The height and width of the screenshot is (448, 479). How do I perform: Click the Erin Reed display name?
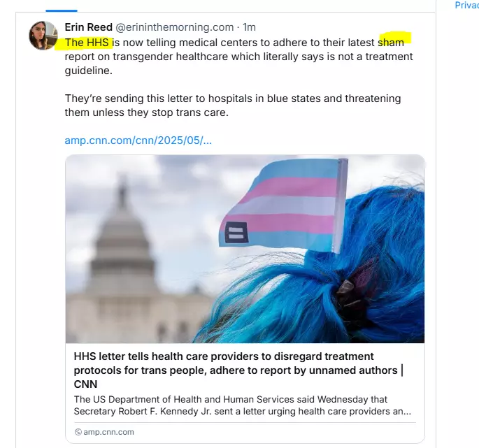[x=89, y=27]
